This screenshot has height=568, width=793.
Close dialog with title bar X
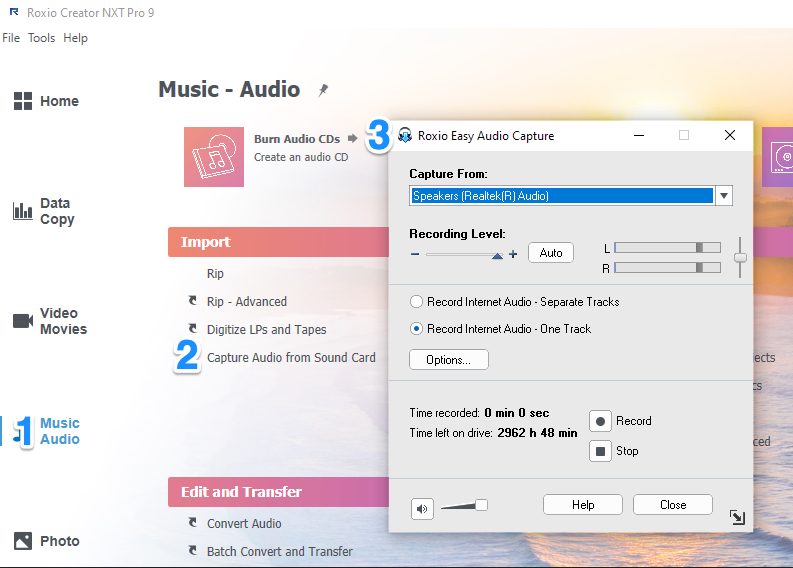pos(729,135)
